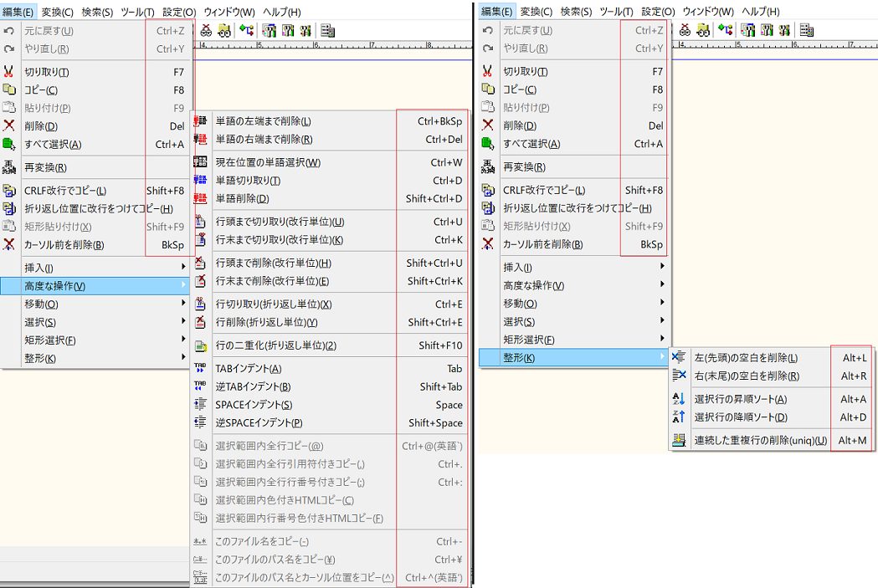Expand 移動(O) submenu arrow in right window

tap(662, 302)
